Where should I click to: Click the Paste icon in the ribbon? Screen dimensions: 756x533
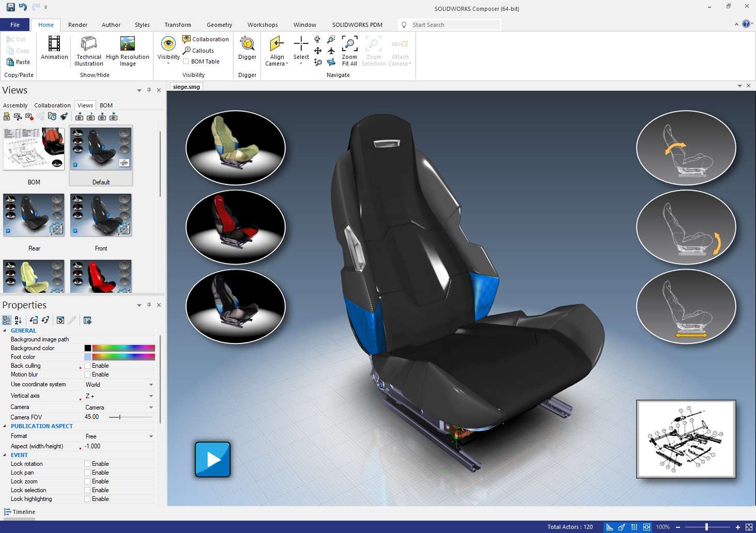[x=10, y=62]
